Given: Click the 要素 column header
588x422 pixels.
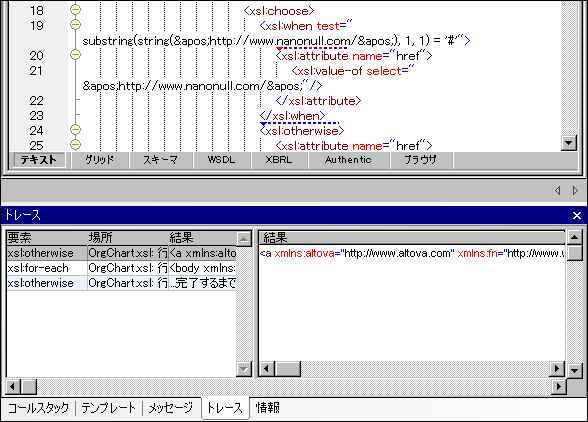Looking at the screenshot, I should tap(47, 238).
